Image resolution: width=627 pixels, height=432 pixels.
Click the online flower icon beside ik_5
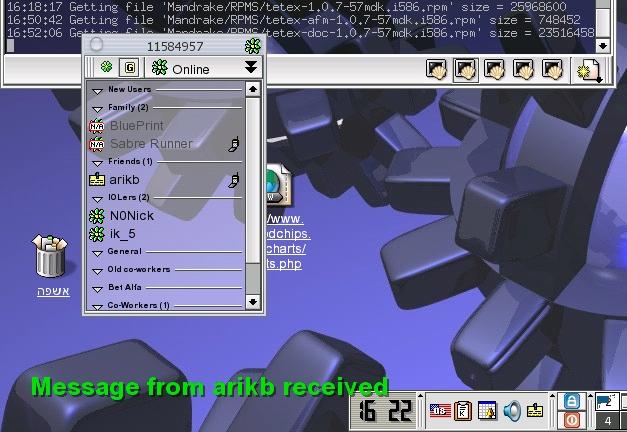coord(97,234)
